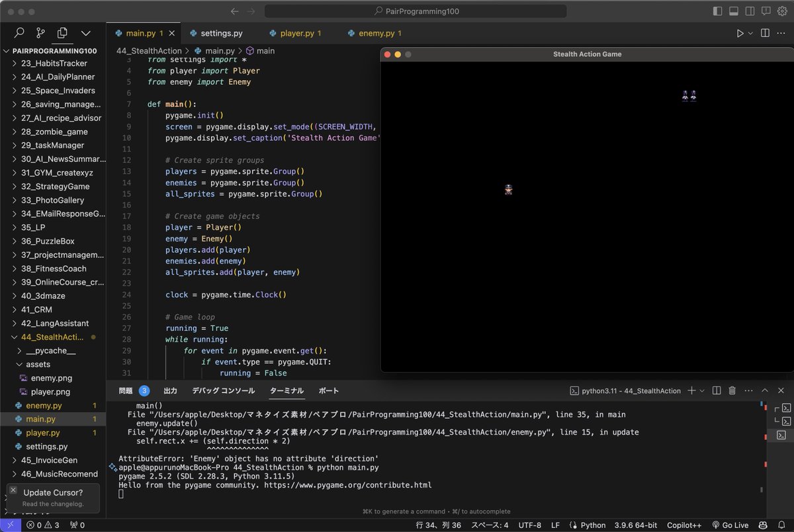Change the Python language mode in status bar

coord(593,525)
